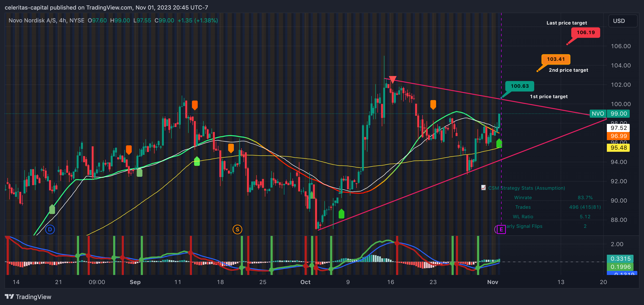Open the magenta E earnings marker
The height and width of the screenshot is (305, 644).
(501, 229)
